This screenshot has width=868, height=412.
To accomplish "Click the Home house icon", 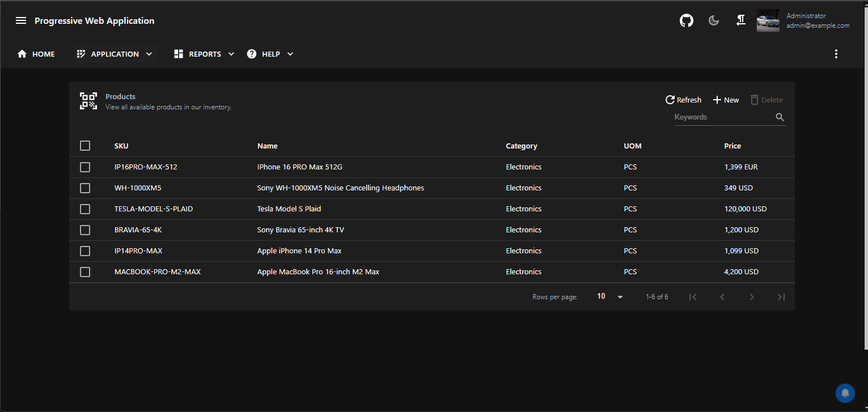I will coord(22,54).
